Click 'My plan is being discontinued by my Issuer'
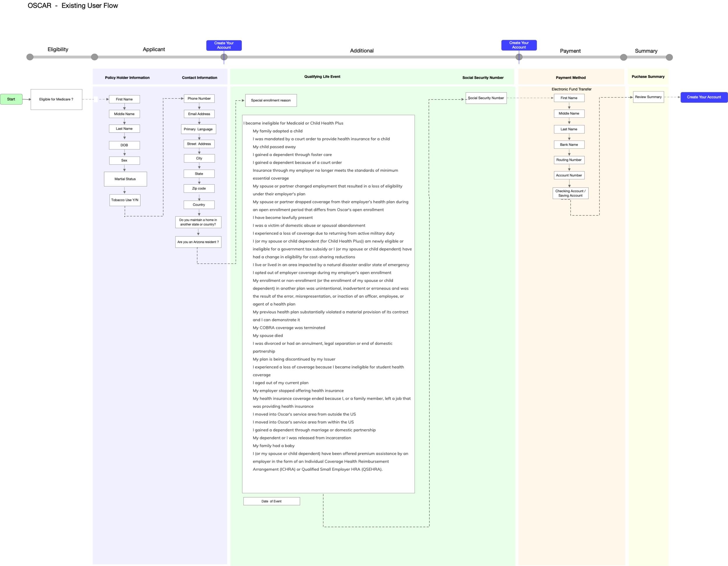Screen dimensions: 728x566 point(294,359)
